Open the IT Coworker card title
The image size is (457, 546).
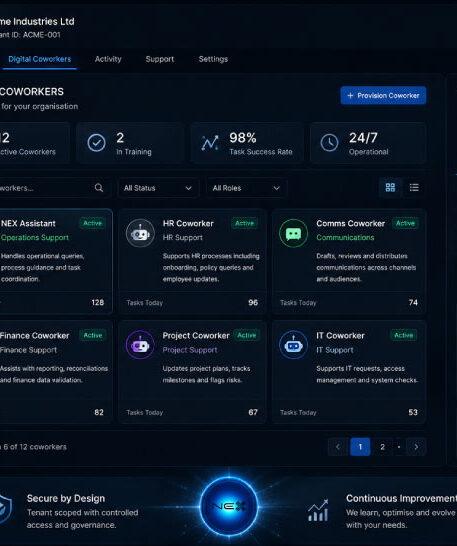pos(340,336)
